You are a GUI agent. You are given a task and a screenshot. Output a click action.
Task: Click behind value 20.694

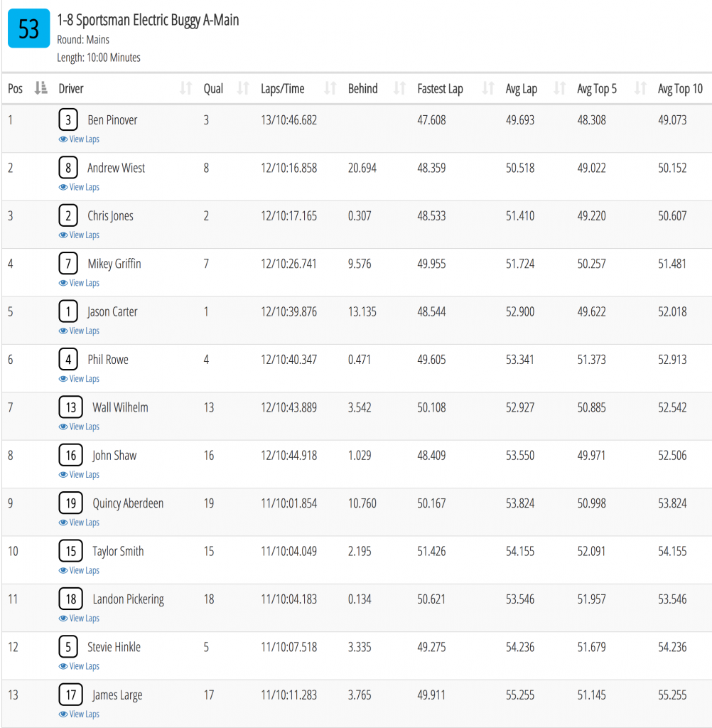pos(362,168)
